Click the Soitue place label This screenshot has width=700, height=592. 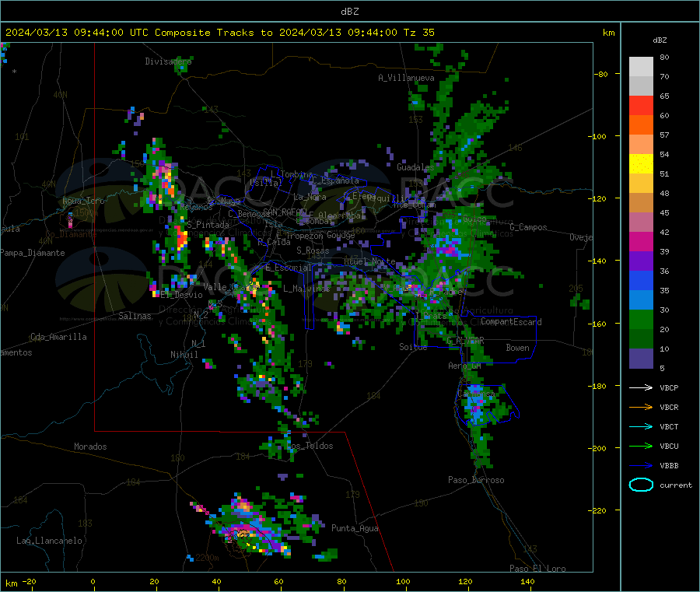click(x=413, y=347)
